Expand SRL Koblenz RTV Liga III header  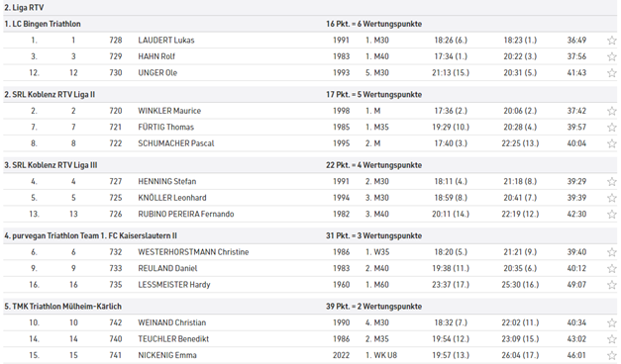tap(310, 165)
